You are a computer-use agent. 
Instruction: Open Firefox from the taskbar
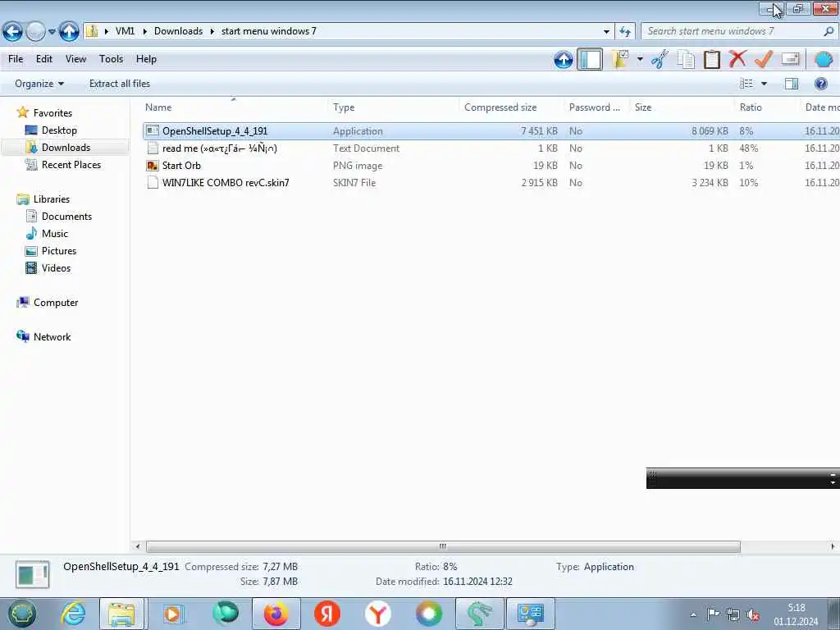pos(276,614)
